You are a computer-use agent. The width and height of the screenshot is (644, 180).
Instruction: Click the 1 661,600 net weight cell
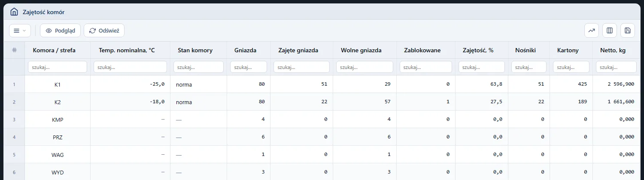(617, 102)
